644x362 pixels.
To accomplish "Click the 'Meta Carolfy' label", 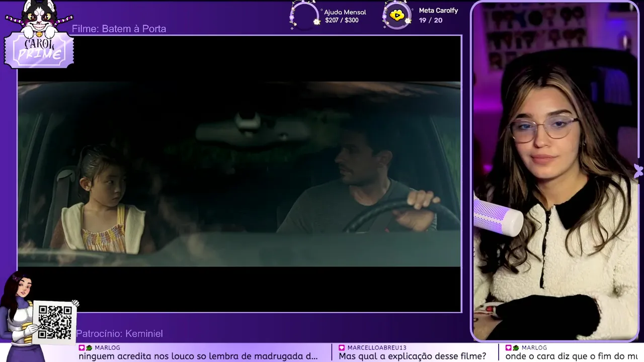I will coord(438,11).
